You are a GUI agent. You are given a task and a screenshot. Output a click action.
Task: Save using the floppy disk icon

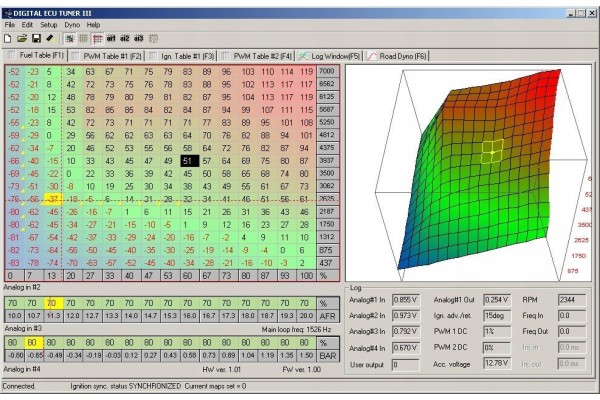click(36, 38)
